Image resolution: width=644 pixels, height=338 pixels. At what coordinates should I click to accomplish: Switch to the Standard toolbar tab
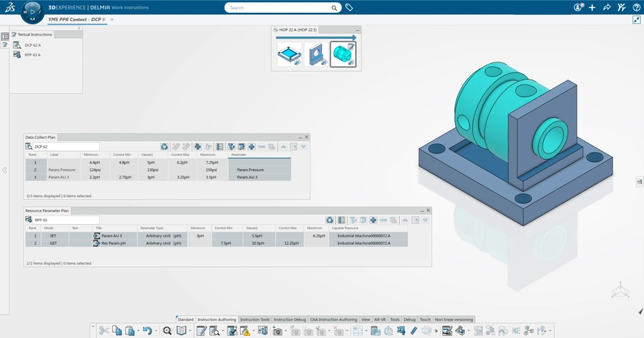pyautogui.click(x=185, y=319)
